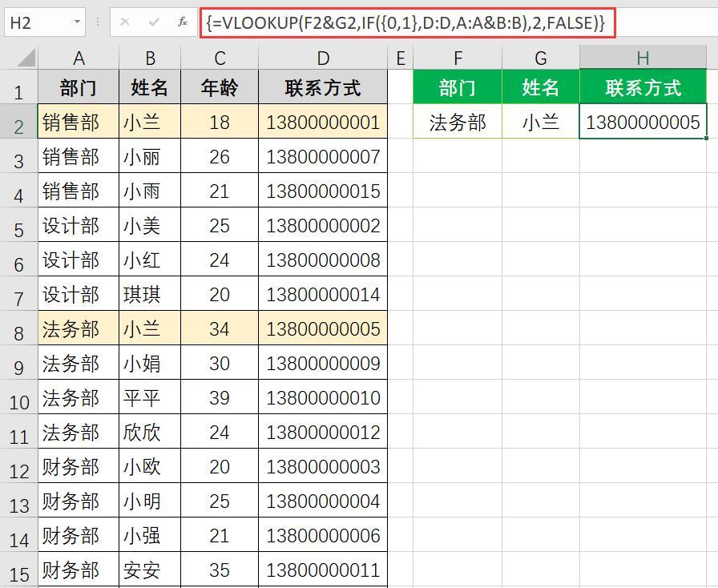
Task: Click cell 13800000009
Action: click(323, 363)
